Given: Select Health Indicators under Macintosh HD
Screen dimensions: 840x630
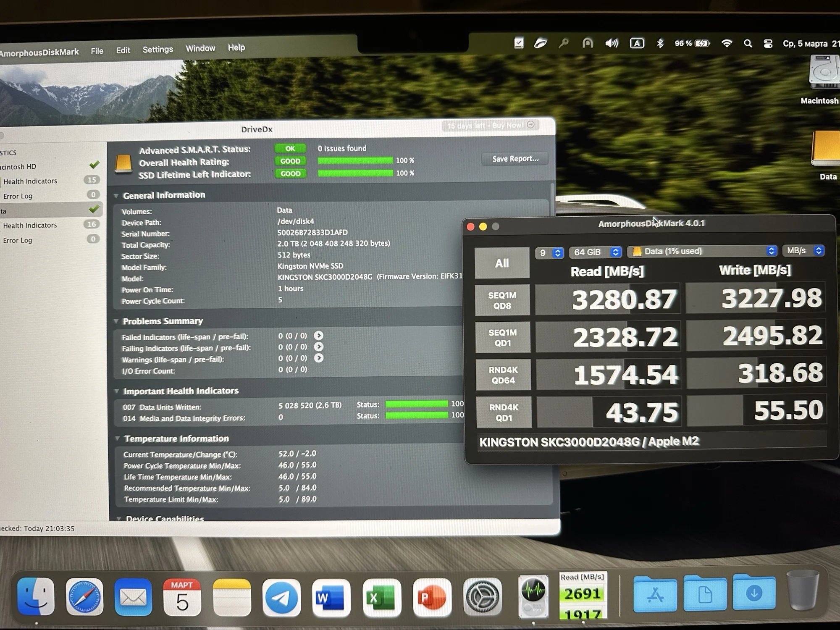Looking at the screenshot, I should pos(30,181).
